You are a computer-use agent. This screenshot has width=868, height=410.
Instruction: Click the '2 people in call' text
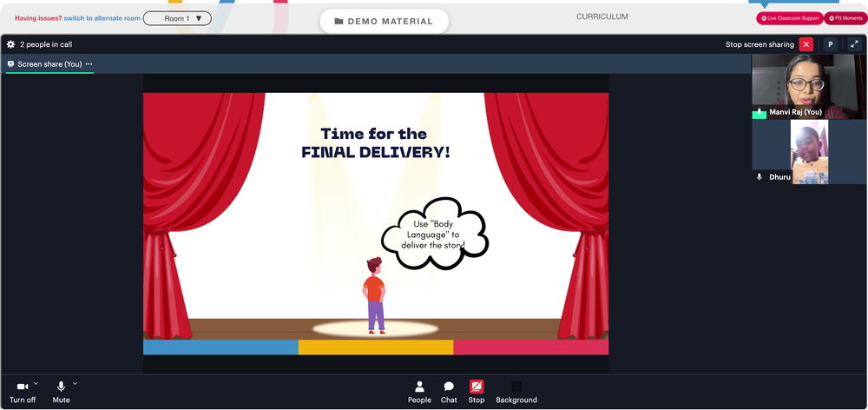46,44
